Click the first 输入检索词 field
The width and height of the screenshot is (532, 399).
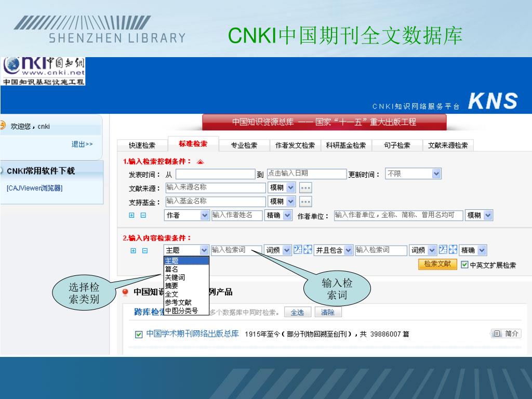click(236, 250)
